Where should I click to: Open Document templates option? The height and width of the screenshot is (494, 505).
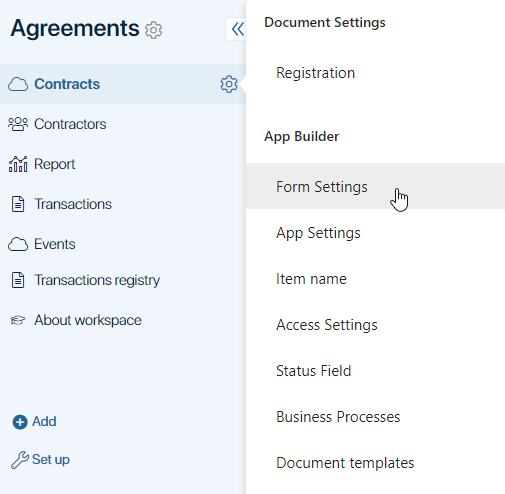[375, 462]
